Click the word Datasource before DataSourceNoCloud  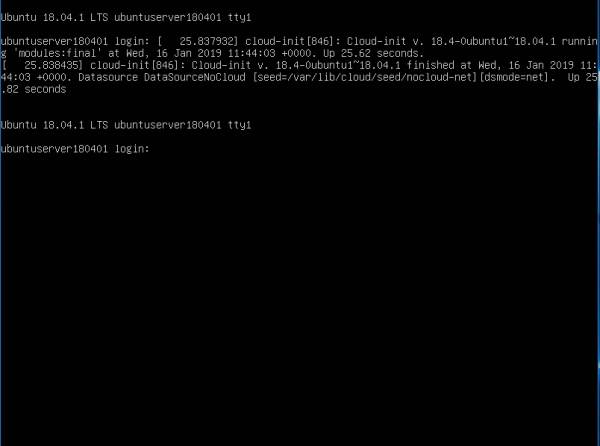(x=108, y=77)
